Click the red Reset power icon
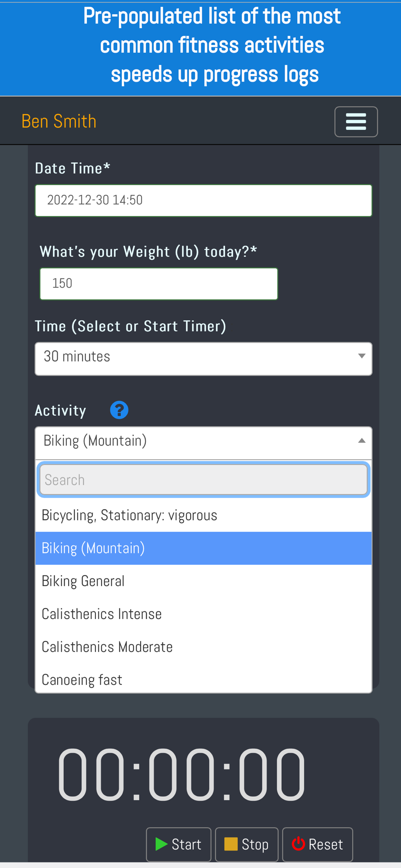The height and width of the screenshot is (868, 401). tap(298, 844)
